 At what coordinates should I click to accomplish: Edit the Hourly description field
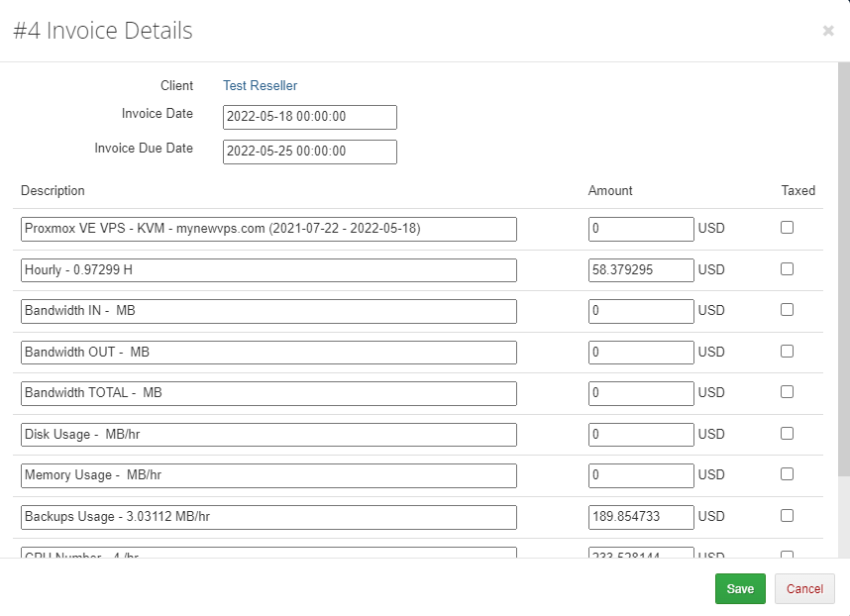pyautogui.click(x=268, y=269)
